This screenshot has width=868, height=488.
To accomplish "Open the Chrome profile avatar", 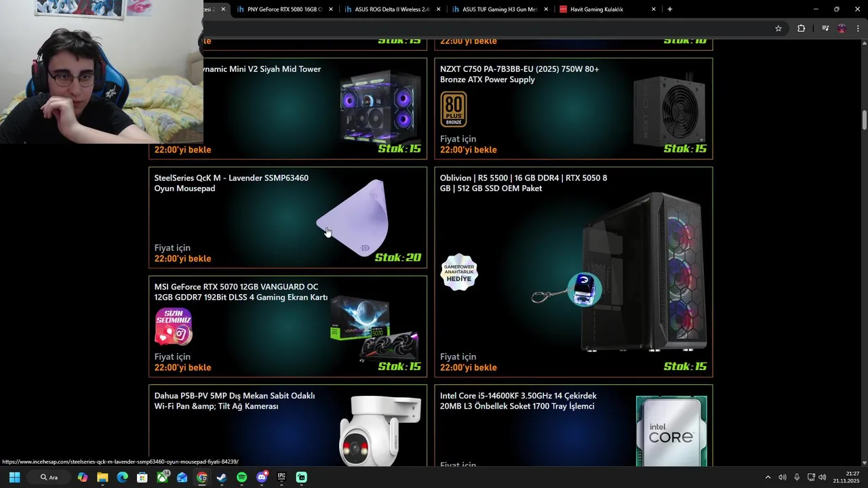I will click(842, 28).
